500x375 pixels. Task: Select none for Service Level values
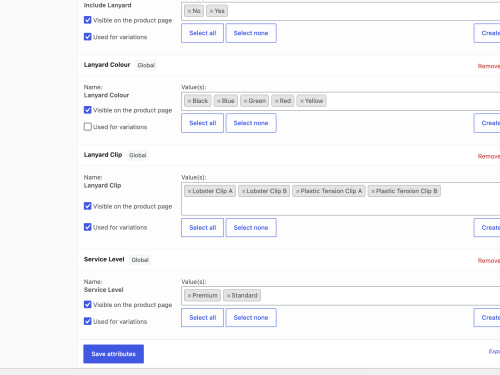pyautogui.click(x=251, y=318)
